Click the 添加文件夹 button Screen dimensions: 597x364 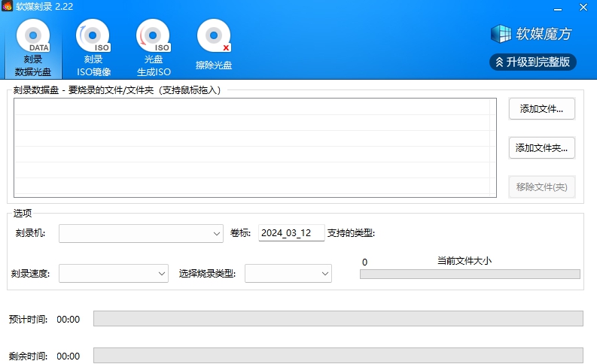pos(542,147)
